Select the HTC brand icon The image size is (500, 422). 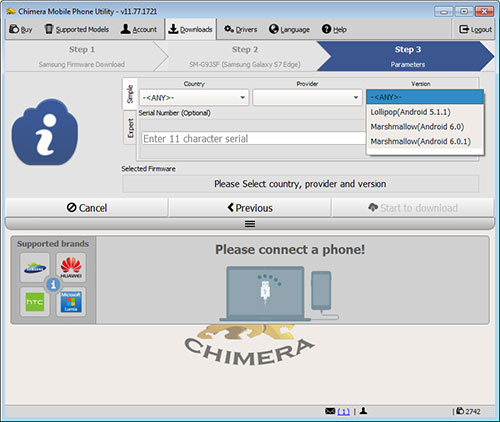pyautogui.click(x=35, y=302)
